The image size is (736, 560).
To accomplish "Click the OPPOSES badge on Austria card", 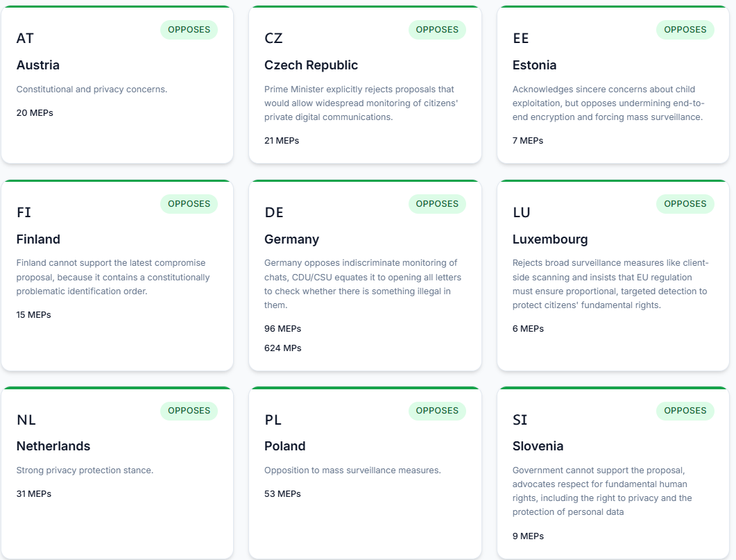I will [x=189, y=30].
